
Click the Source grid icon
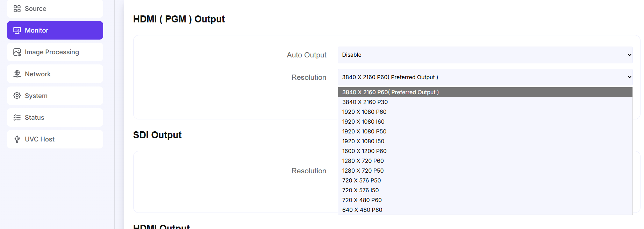point(17,9)
